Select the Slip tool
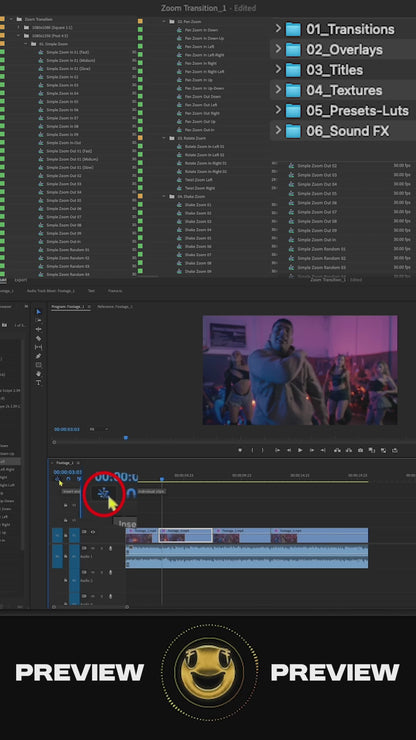 point(39,347)
